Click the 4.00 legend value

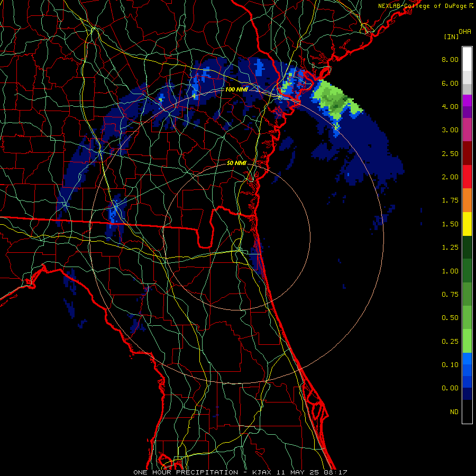[450, 106]
